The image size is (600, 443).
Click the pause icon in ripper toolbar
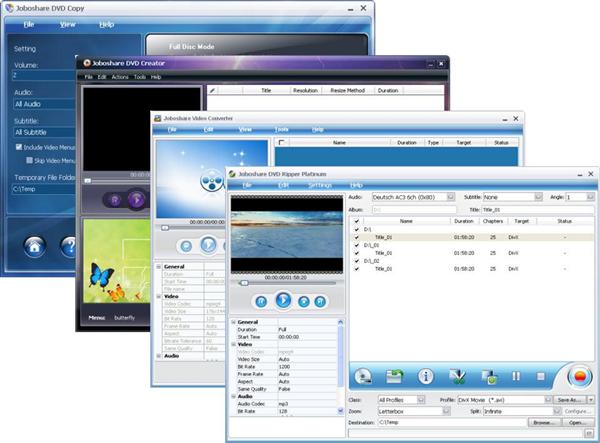tap(516, 376)
